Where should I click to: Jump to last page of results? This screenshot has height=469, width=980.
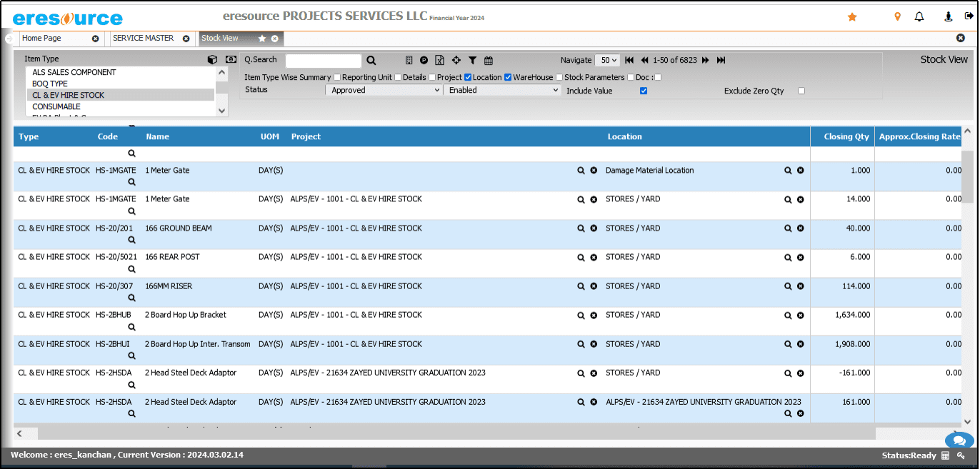[x=721, y=61]
